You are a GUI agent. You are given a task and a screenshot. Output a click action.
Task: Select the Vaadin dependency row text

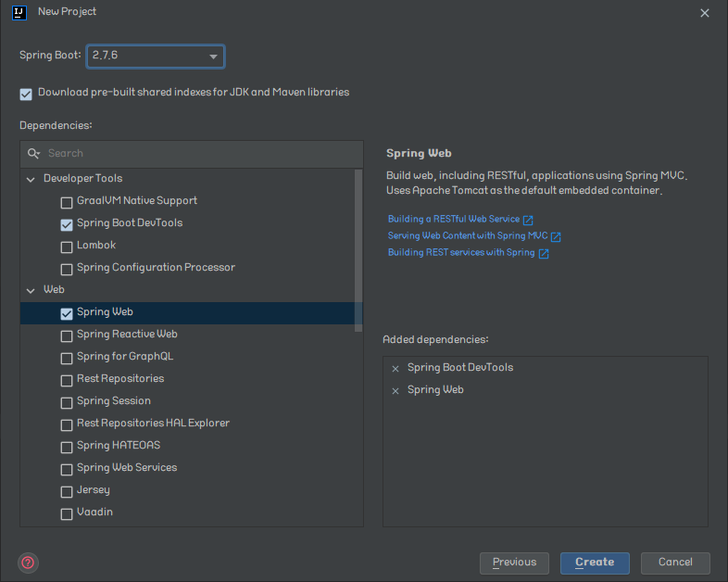click(x=94, y=512)
